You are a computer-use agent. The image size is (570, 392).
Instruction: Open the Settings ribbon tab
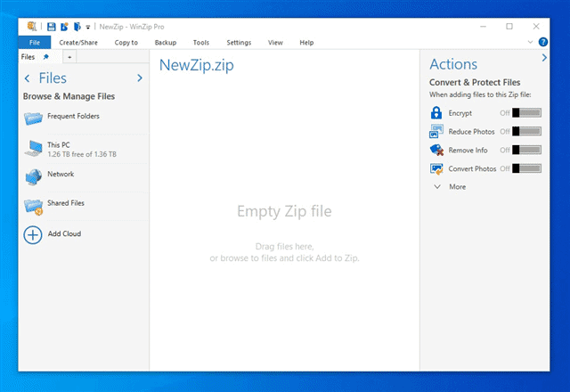239,43
